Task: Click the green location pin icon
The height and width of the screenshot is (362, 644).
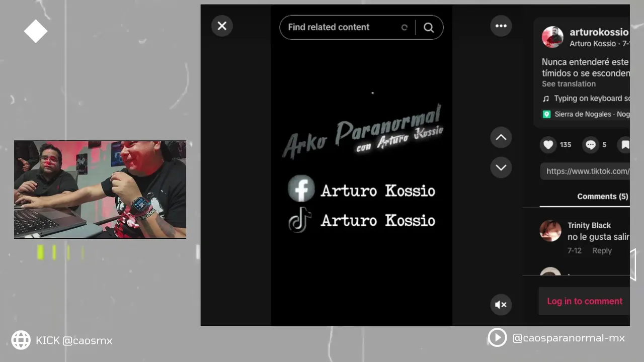Action: [x=547, y=114]
